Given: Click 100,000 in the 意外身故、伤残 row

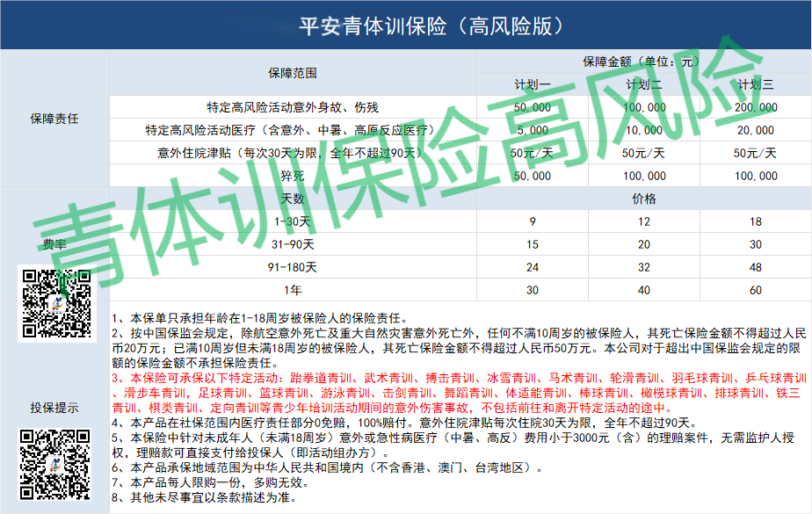Looking at the screenshot, I should (643, 107).
